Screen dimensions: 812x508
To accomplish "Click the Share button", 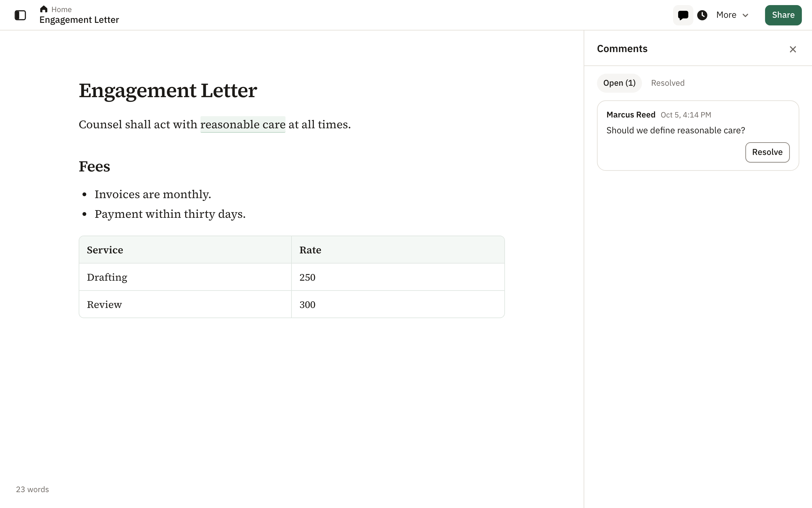I will click(x=783, y=15).
